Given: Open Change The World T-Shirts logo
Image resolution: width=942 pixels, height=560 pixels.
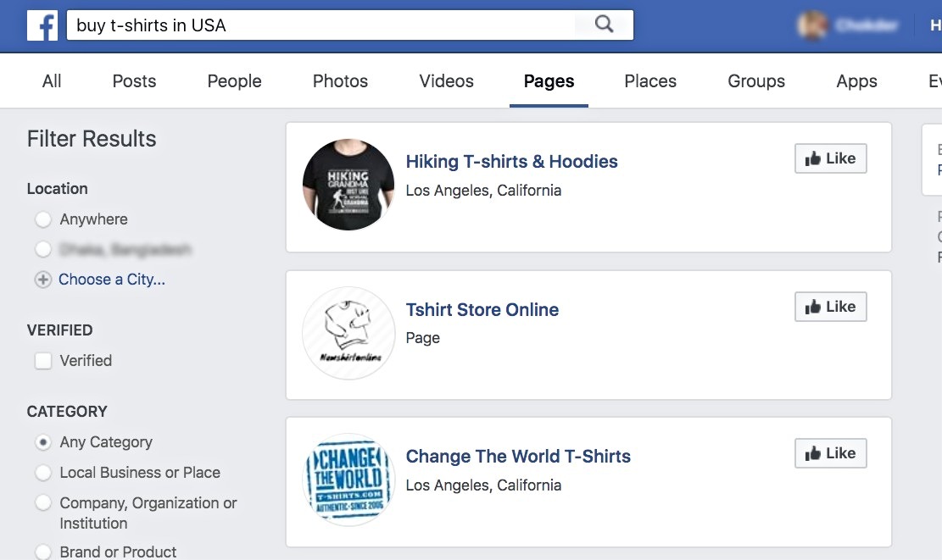Looking at the screenshot, I should (x=348, y=480).
